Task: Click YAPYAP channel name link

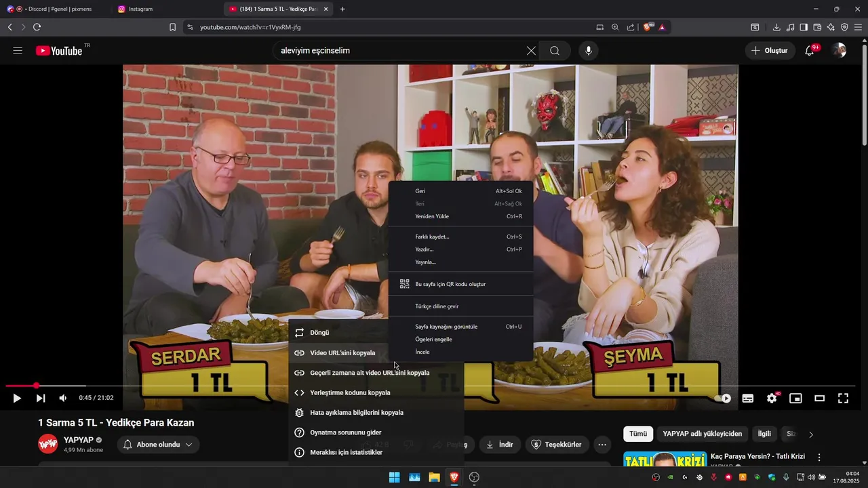Action: point(79,440)
